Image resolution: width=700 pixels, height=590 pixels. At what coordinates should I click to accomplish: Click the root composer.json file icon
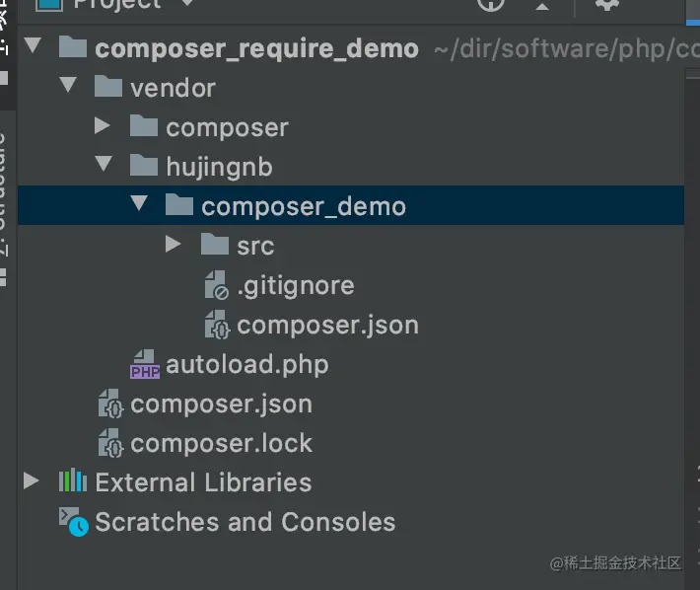pos(109,405)
